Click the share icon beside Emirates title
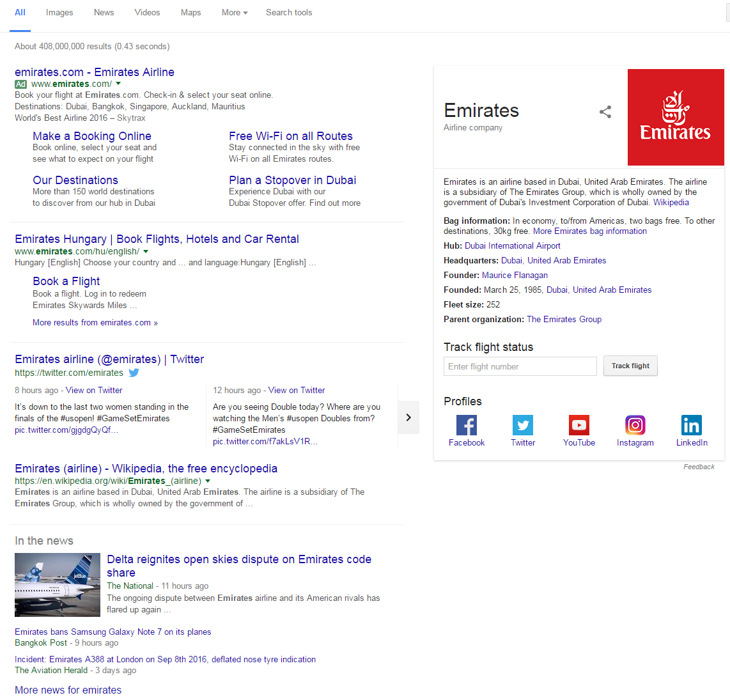 [605, 113]
